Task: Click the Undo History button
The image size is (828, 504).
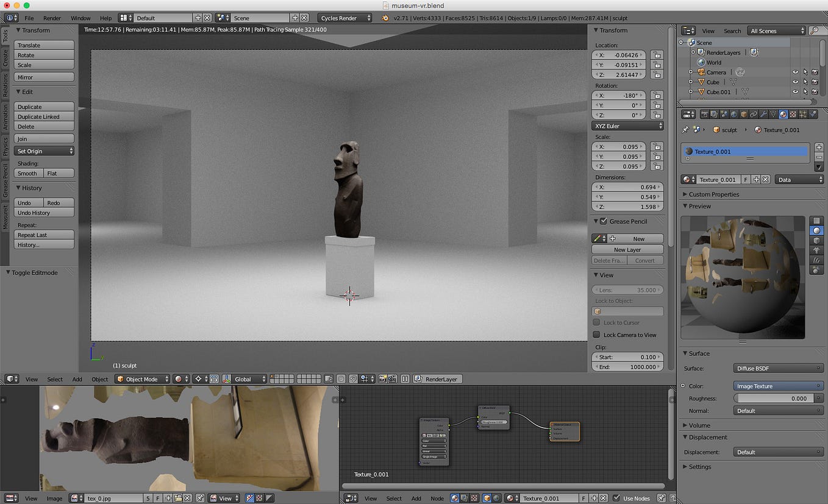Action: tap(45, 213)
